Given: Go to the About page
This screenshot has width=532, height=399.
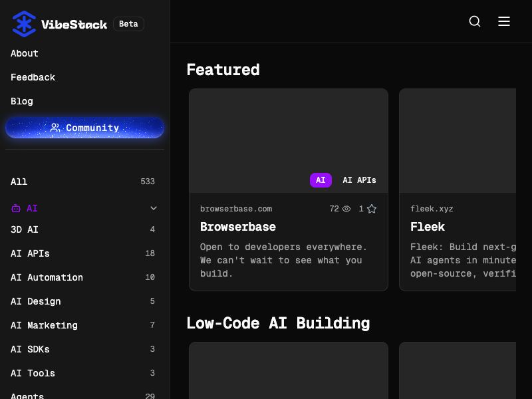Looking at the screenshot, I should coord(25,53).
